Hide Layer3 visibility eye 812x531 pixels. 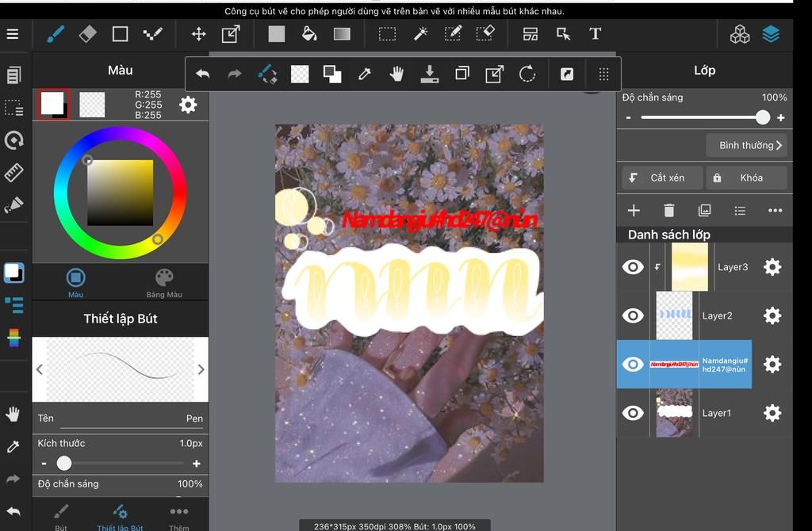coord(633,267)
